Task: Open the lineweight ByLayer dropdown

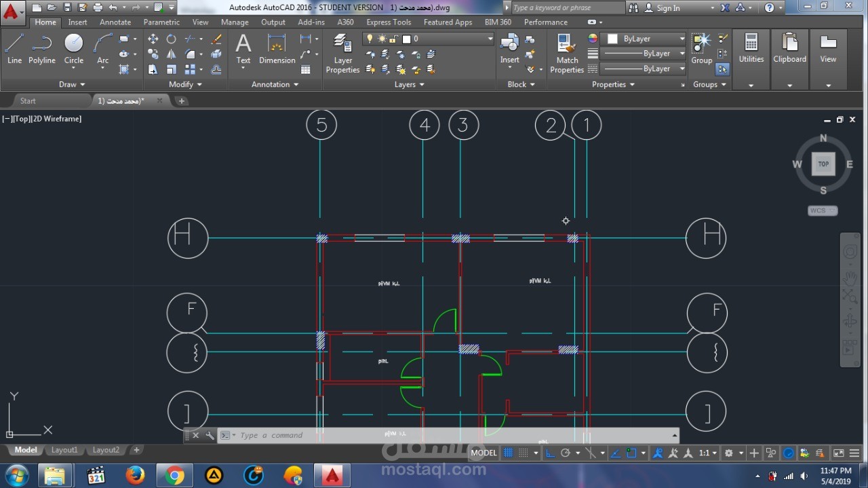Action: (x=644, y=54)
